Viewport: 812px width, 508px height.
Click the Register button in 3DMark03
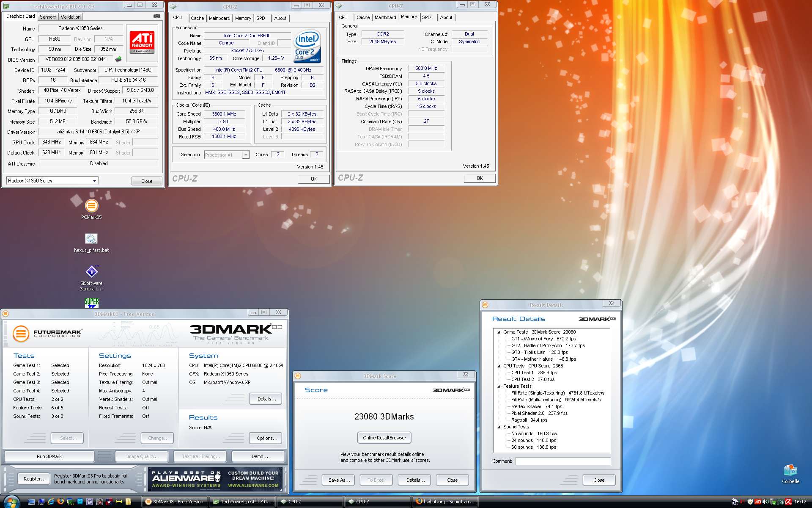[x=34, y=479]
